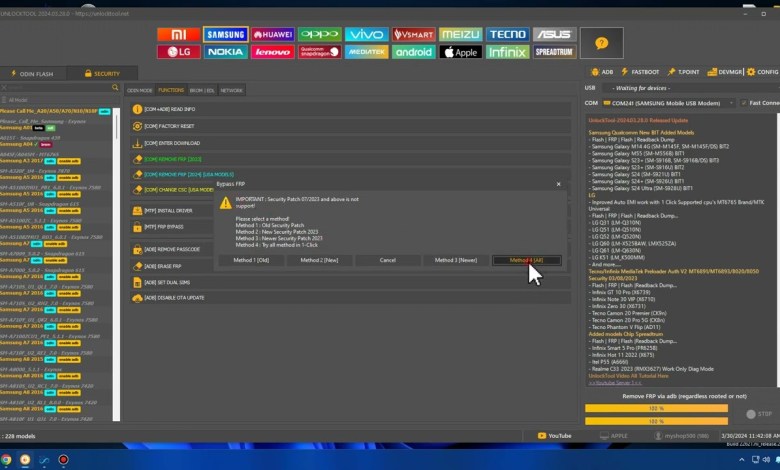Open the YouTube link in status bar
This screenshot has width=780, height=470.
[x=555, y=436]
